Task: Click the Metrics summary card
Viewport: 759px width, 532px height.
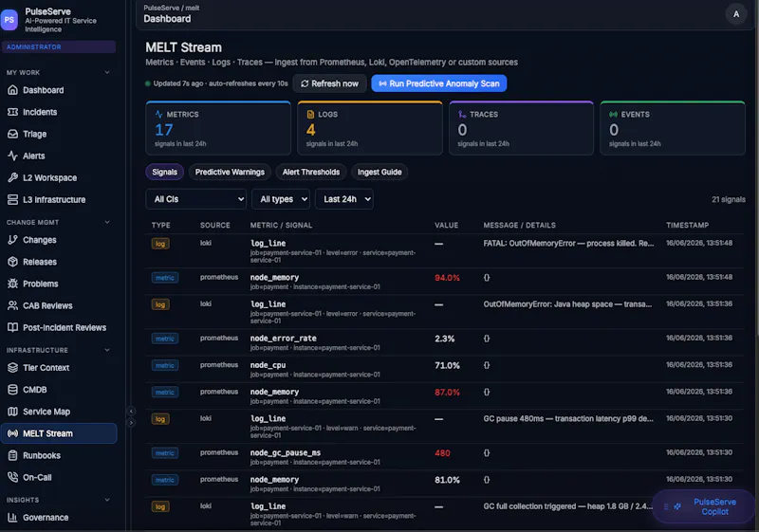Action: click(218, 128)
